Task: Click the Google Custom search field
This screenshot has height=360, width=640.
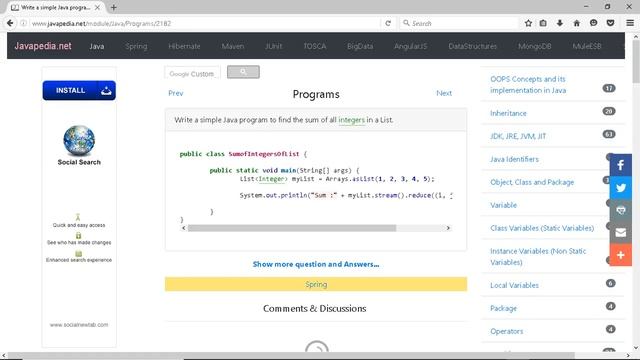Action: (x=192, y=73)
